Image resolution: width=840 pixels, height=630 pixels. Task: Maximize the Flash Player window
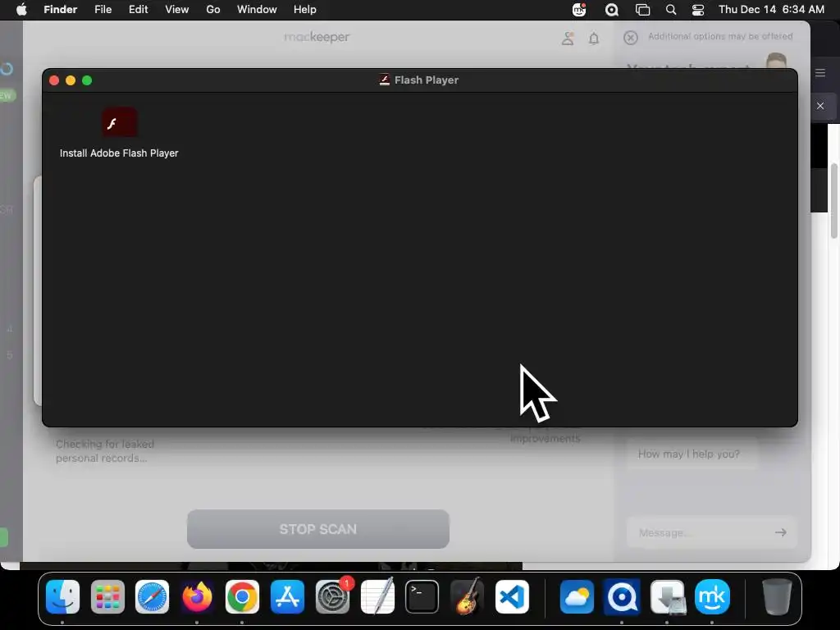click(87, 80)
